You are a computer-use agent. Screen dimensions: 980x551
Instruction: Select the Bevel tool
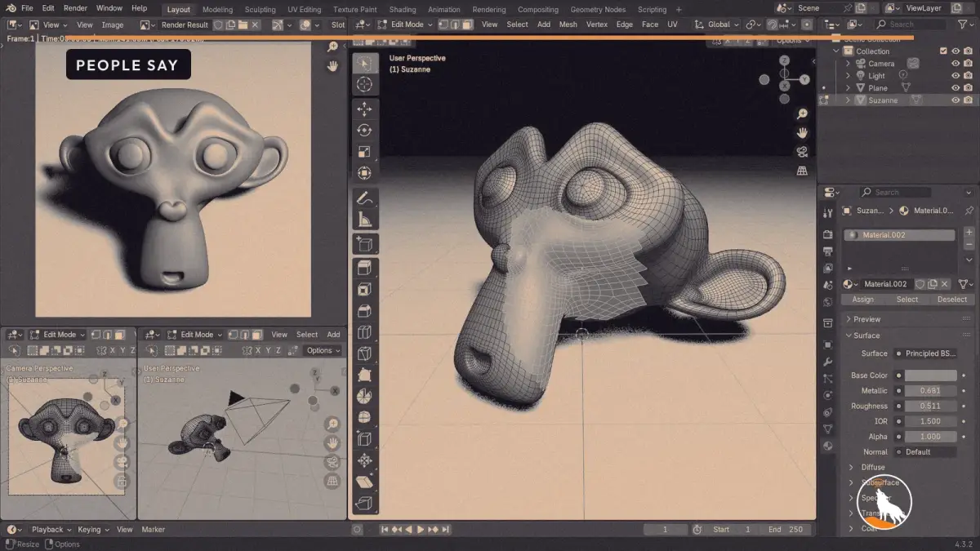pyautogui.click(x=365, y=311)
